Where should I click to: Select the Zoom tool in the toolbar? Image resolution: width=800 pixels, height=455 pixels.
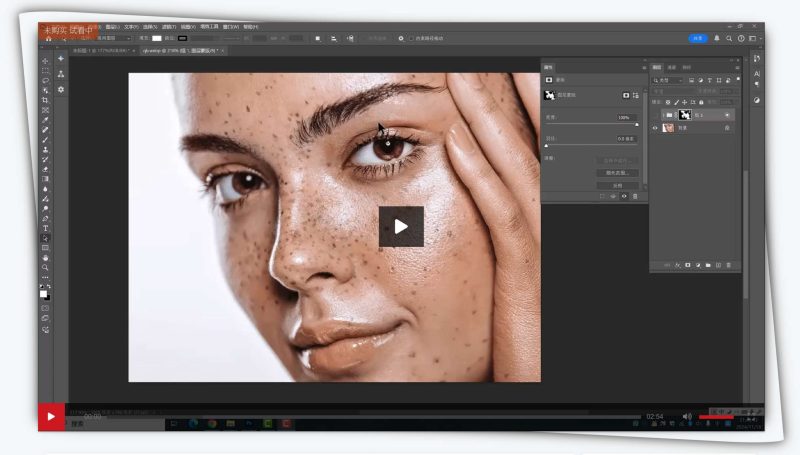45,268
